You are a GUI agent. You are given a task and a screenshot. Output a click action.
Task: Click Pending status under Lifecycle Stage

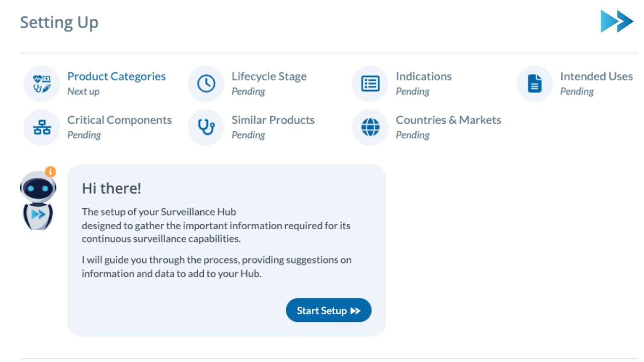tap(249, 92)
